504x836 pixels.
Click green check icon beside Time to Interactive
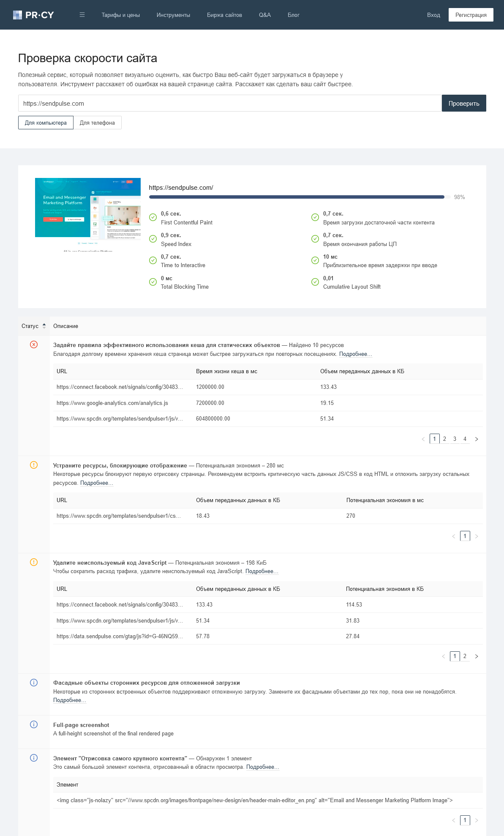(153, 260)
